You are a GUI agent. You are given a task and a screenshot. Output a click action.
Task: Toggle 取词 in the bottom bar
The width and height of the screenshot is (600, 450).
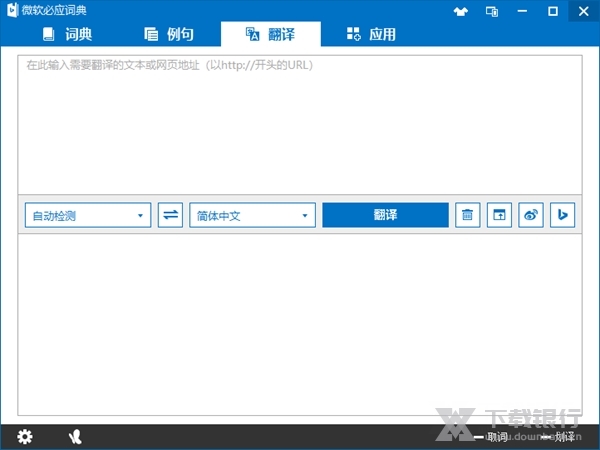click(490, 437)
